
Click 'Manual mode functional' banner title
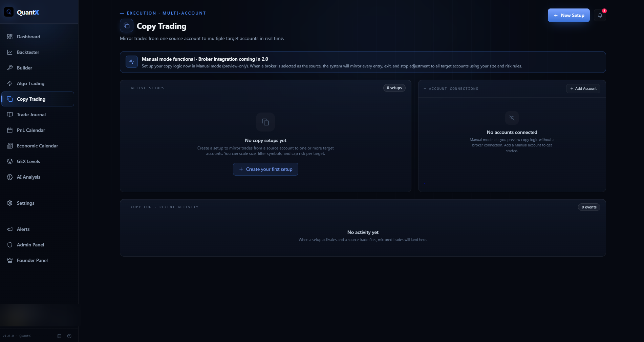pos(205,59)
